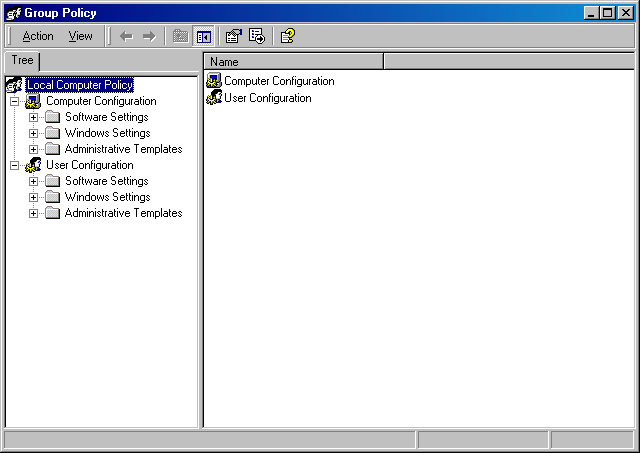Screen dimensions: 640x453
Task: Click Computer Configuration icon in right pane
Action: [214, 80]
